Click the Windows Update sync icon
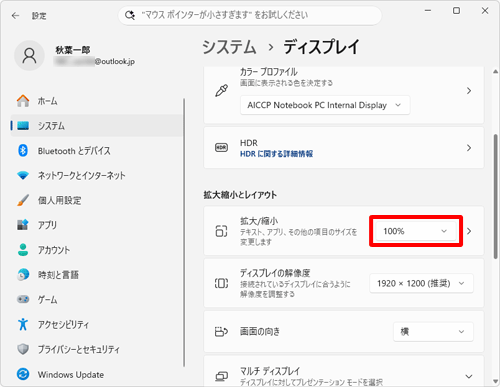The image size is (500, 387). (23, 374)
